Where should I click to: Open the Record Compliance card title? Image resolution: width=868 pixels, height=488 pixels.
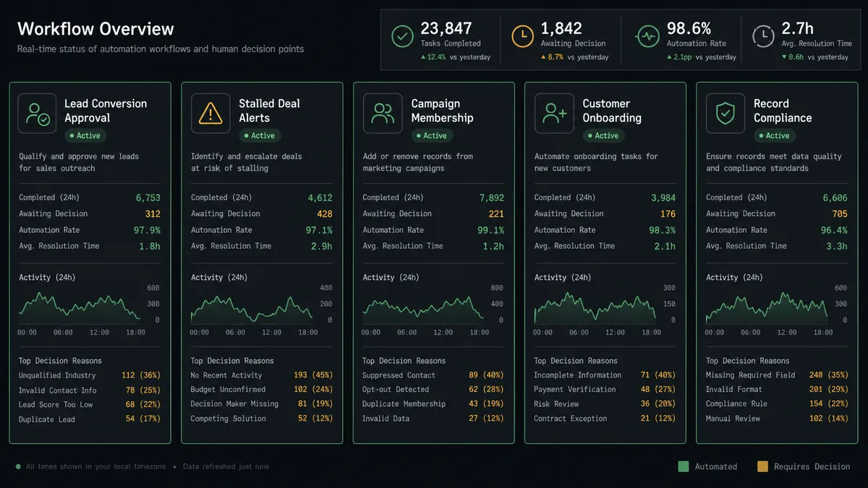783,111
